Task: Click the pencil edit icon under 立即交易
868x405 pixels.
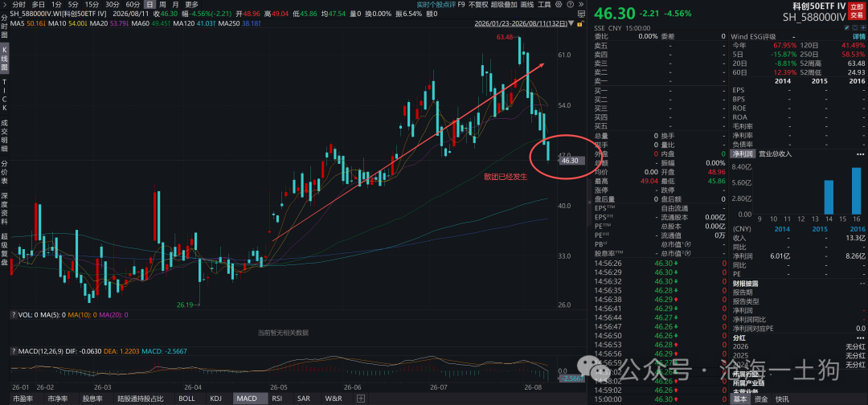Action: 847,27
